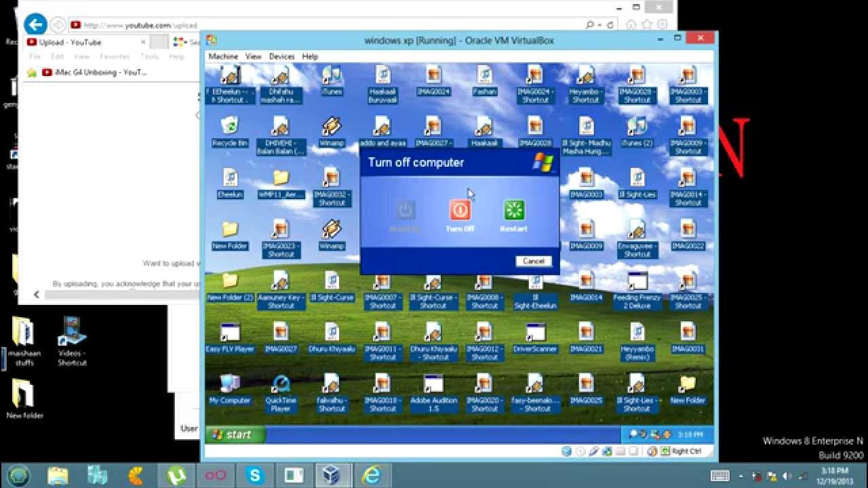
Task: Click the USB devices indicator in VirtualBox status bar
Action: [593, 451]
